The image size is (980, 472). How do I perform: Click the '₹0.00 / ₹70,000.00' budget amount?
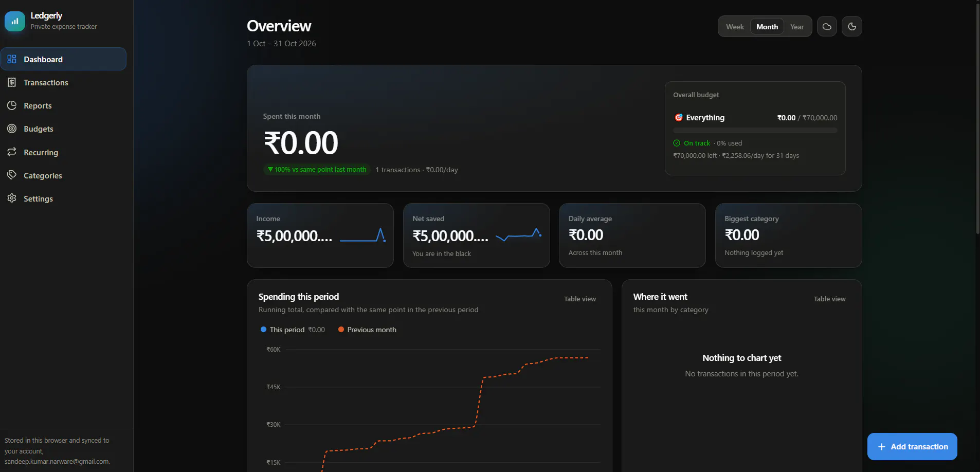(807, 118)
